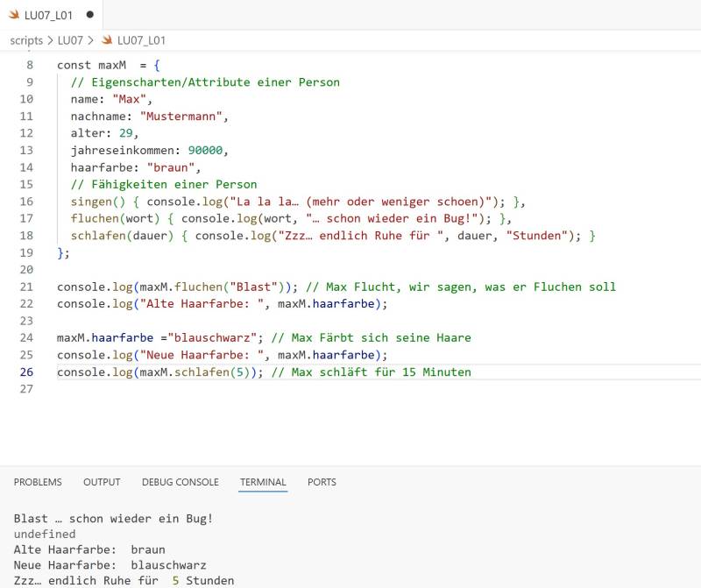The height and width of the screenshot is (588, 701).
Task: Switch to the PROBLEMS panel tab
Action: tap(38, 482)
